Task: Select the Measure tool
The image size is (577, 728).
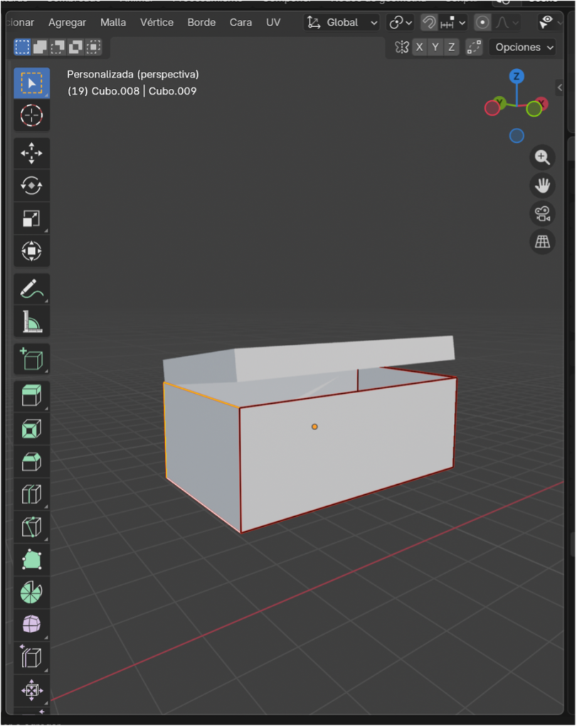Action: (x=31, y=322)
